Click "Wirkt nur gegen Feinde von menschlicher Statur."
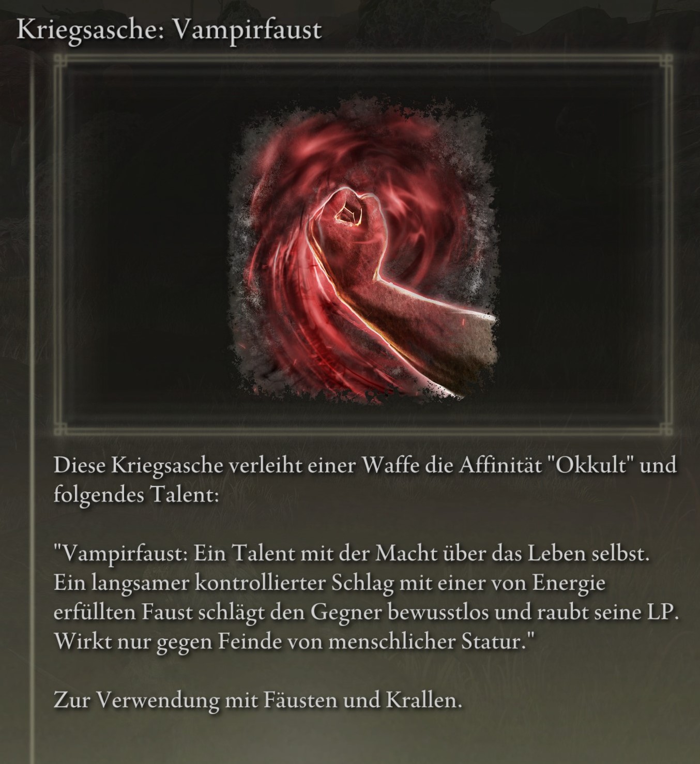This screenshot has height=764, width=700. pyautogui.click(x=293, y=643)
